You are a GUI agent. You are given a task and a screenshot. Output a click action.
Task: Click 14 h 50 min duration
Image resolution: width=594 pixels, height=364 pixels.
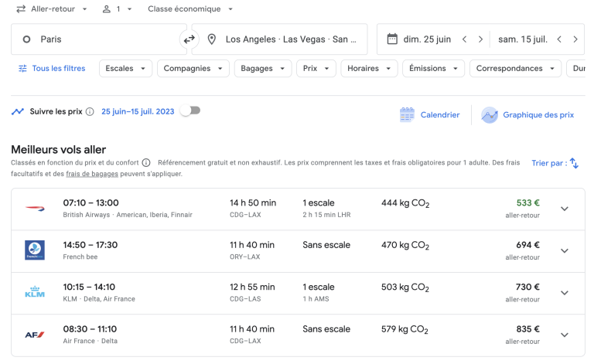tap(253, 202)
